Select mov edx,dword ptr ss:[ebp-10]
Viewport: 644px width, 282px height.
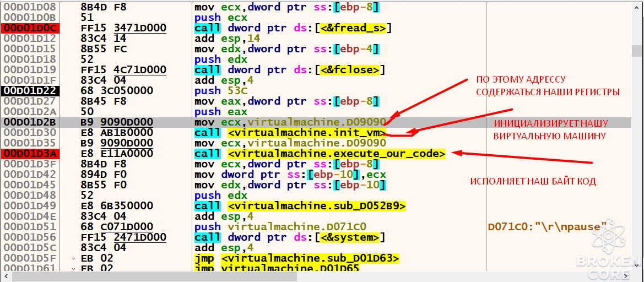click(290, 185)
